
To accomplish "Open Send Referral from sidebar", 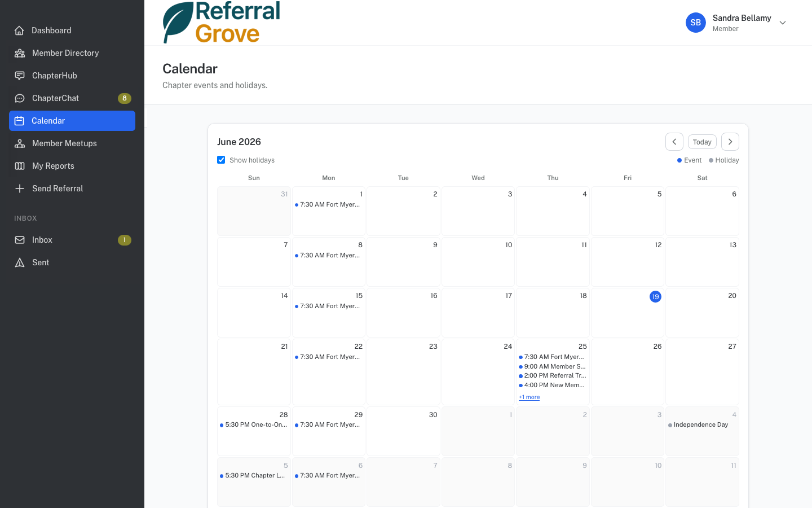I will 72,189.
